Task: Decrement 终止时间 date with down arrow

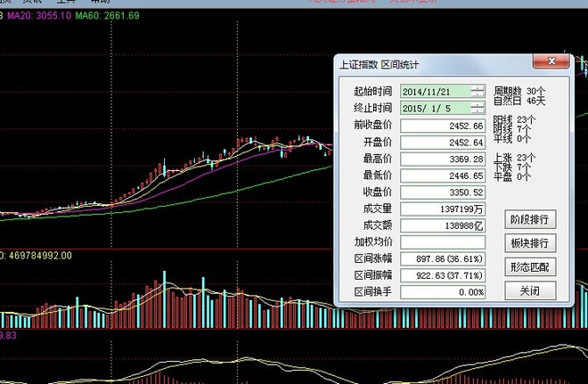Action: pos(478,111)
